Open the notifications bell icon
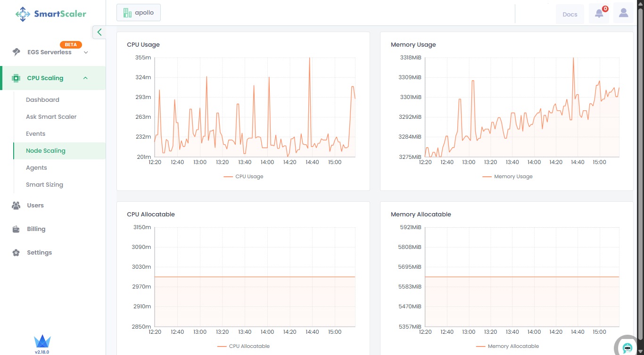This screenshot has width=644, height=355. [599, 14]
